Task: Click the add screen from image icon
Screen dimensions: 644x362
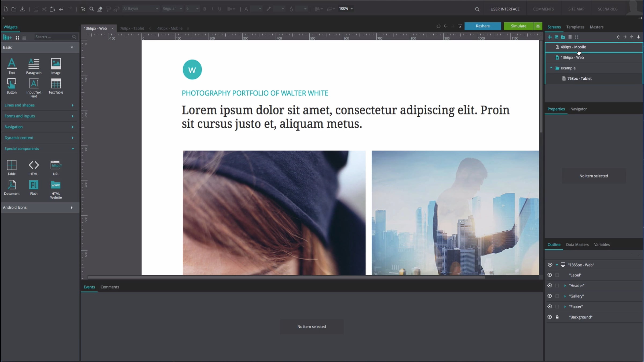Action: coord(556,37)
